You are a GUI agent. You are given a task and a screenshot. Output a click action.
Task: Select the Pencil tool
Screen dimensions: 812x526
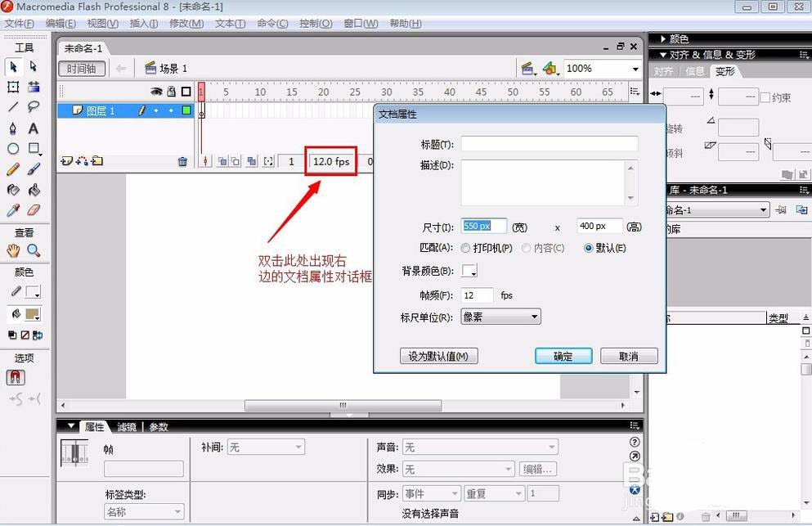[13, 169]
